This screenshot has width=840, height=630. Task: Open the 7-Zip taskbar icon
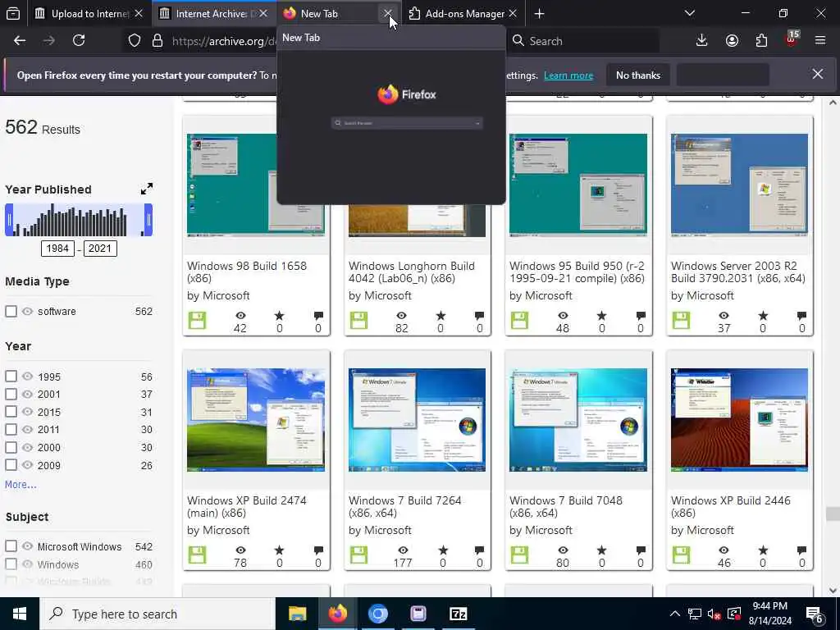click(x=458, y=614)
